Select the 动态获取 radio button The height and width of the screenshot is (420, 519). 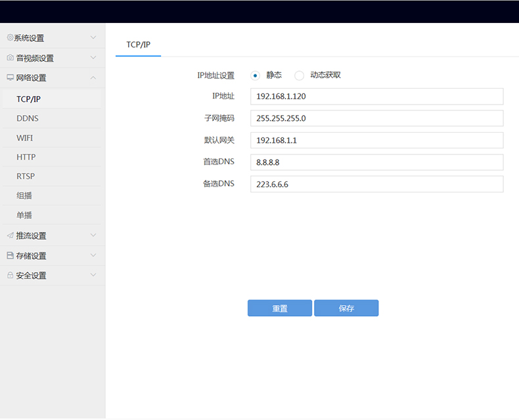coord(299,76)
